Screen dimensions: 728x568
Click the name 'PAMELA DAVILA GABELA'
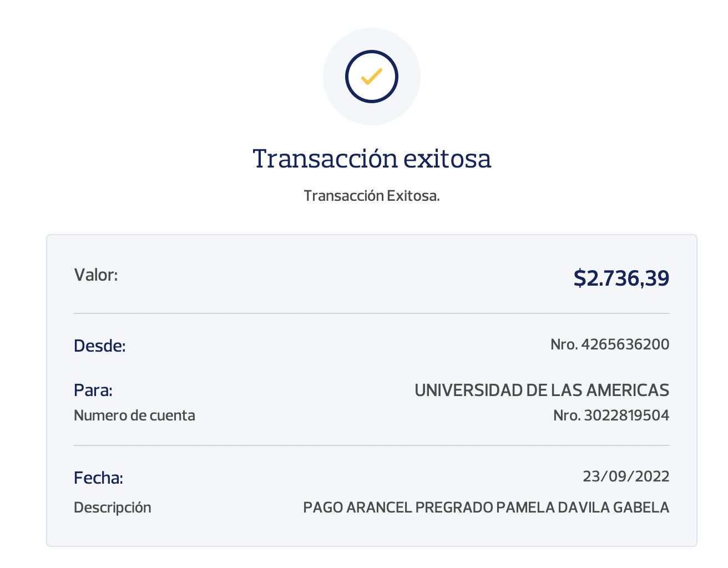(x=583, y=508)
